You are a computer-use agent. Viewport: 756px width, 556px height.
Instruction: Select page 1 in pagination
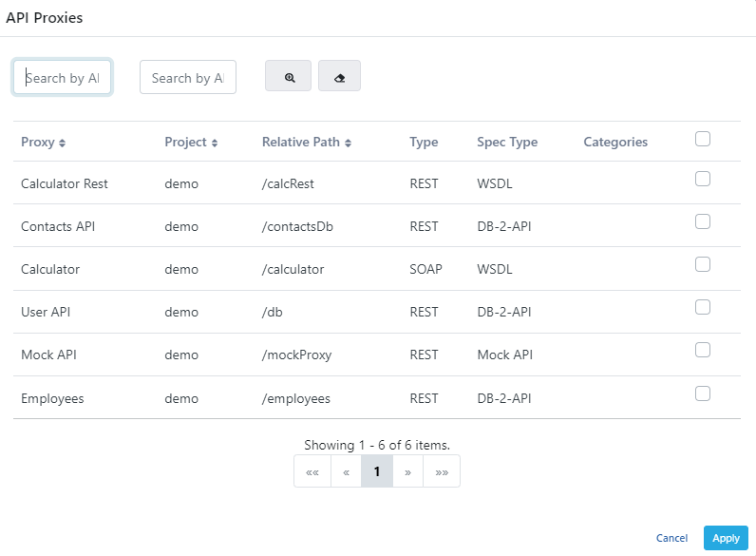click(x=377, y=471)
